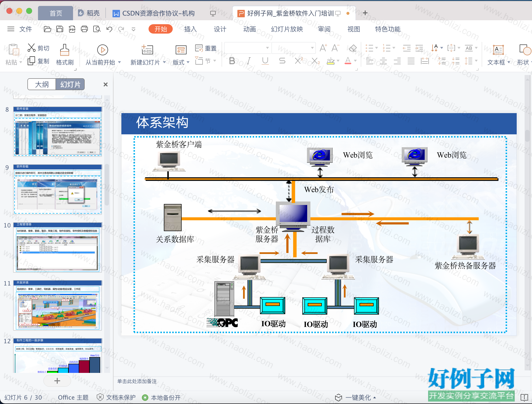Open the 一键美化 beautify tool
Screen dimensions: 532x404
[355, 397]
